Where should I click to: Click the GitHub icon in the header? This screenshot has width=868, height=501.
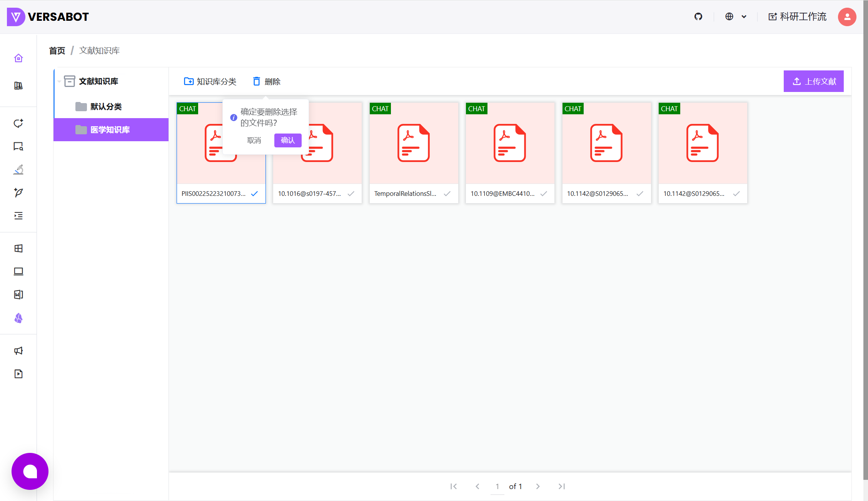[x=698, y=17]
